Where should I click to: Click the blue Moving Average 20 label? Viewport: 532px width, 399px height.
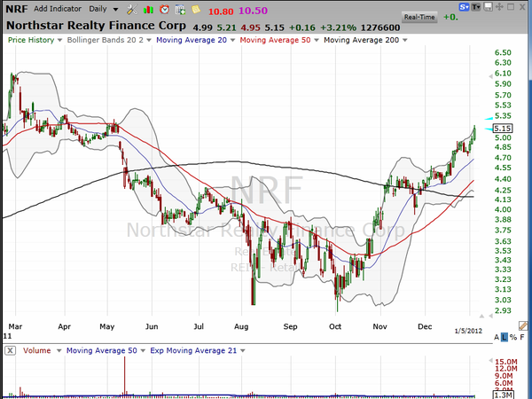[x=192, y=40]
